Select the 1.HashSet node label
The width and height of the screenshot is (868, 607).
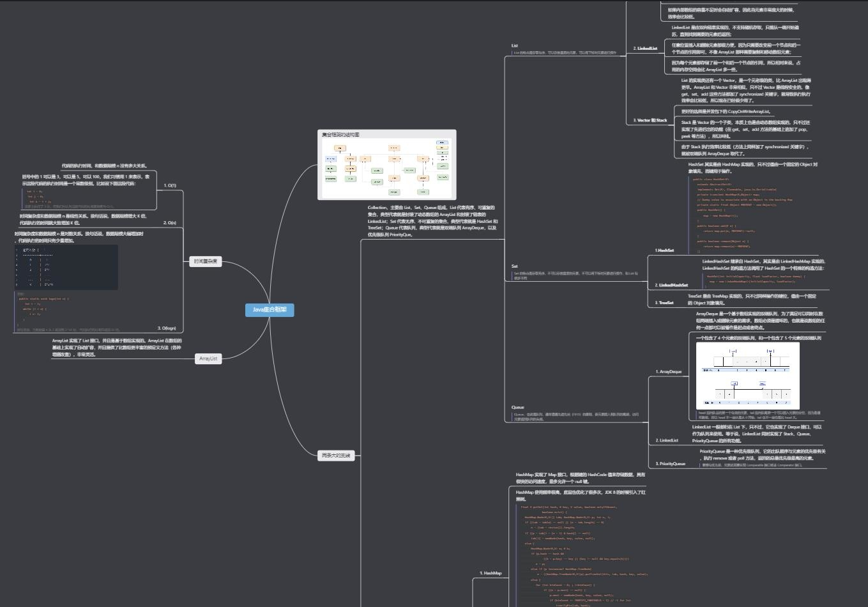(664, 250)
